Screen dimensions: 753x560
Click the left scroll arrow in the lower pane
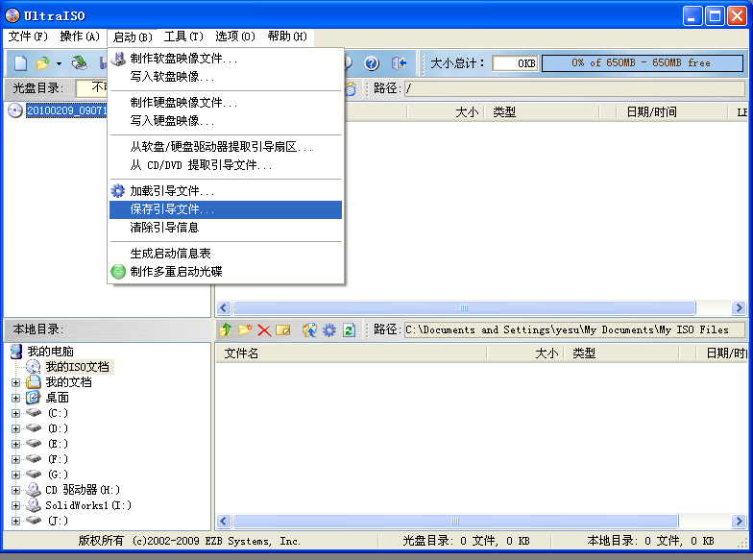[224, 521]
